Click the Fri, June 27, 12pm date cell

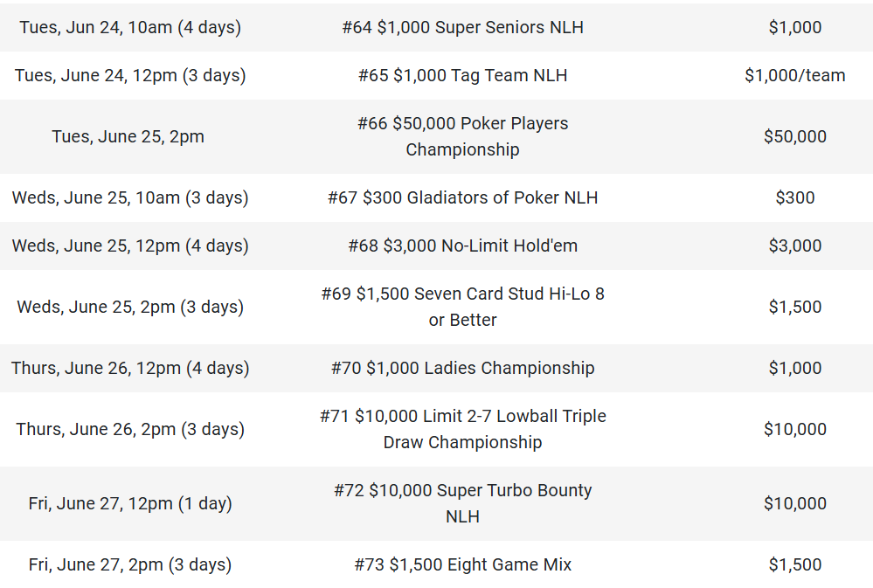tap(130, 503)
